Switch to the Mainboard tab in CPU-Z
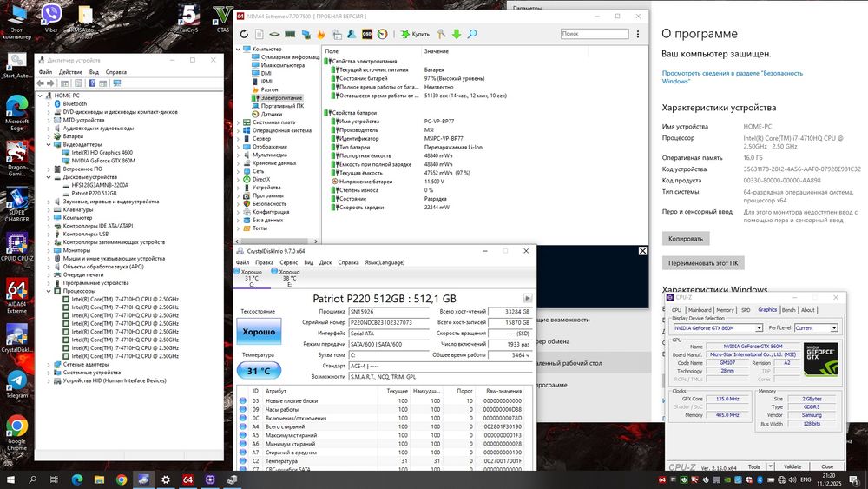 (700, 310)
